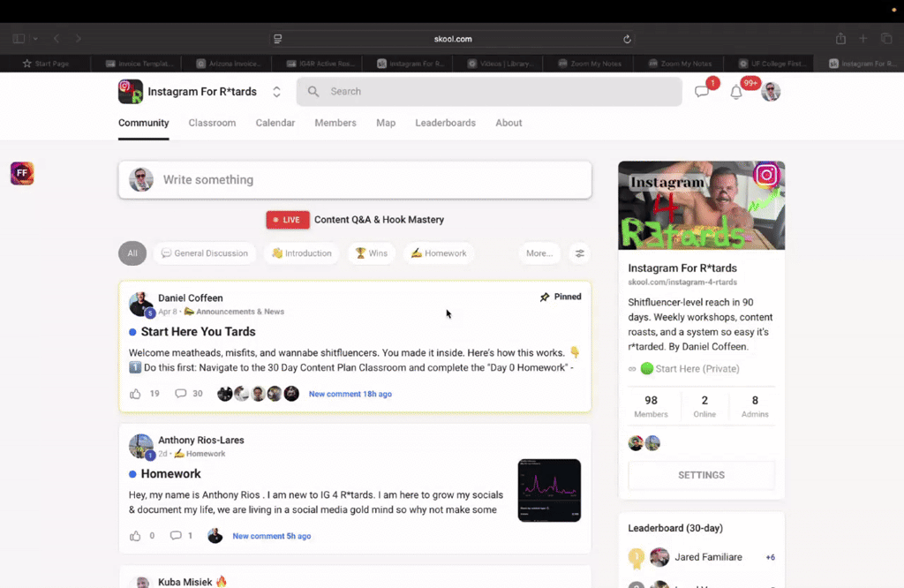Focus the Search field
The image size is (904, 588).
(489, 91)
